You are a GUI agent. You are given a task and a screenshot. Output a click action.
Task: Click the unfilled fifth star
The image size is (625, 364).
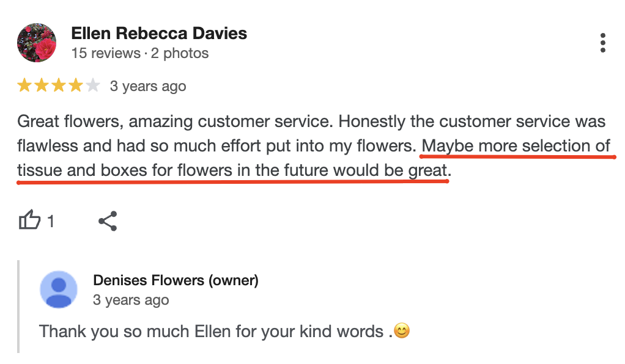pyautogui.click(x=91, y=86)
